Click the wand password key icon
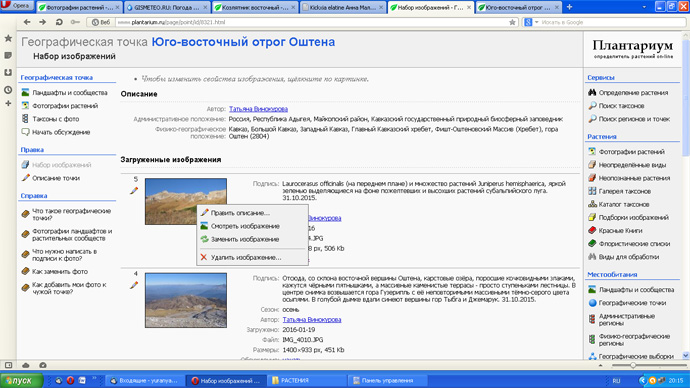690x388 pixels. [x=75, y=22]
